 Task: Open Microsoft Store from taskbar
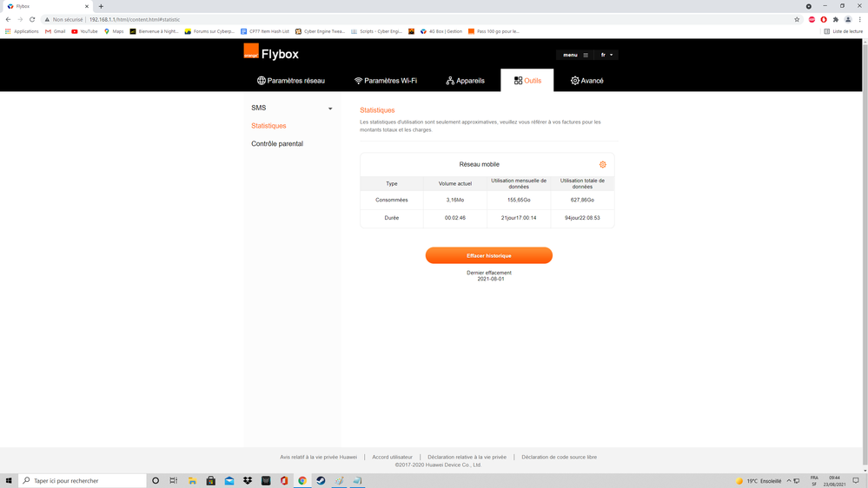coord(211,481)
